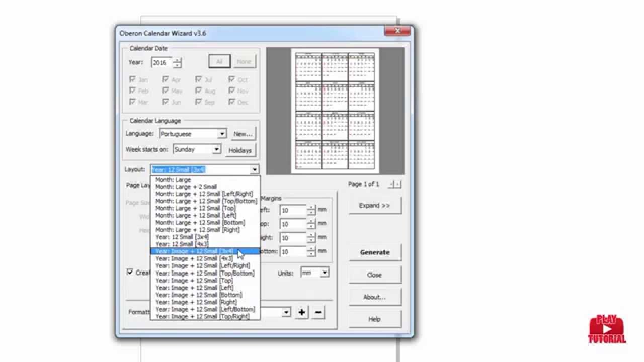
Task: Toggle the Jan month checkbox
Action: tap(132, 79)
